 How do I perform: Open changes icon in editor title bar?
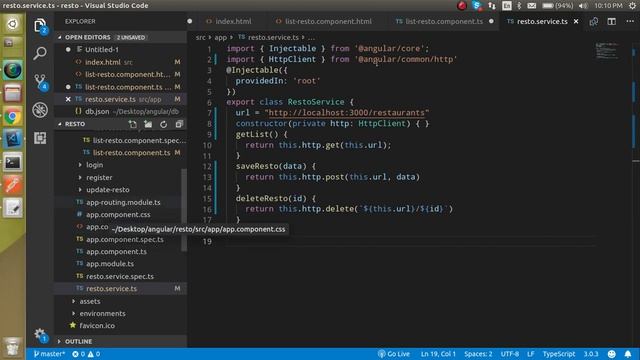(593, 21)
